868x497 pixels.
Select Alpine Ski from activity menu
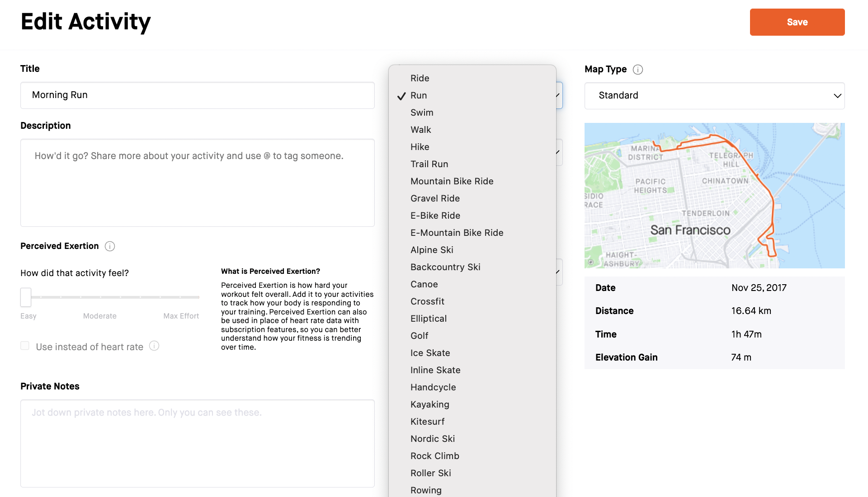(432, 250)
